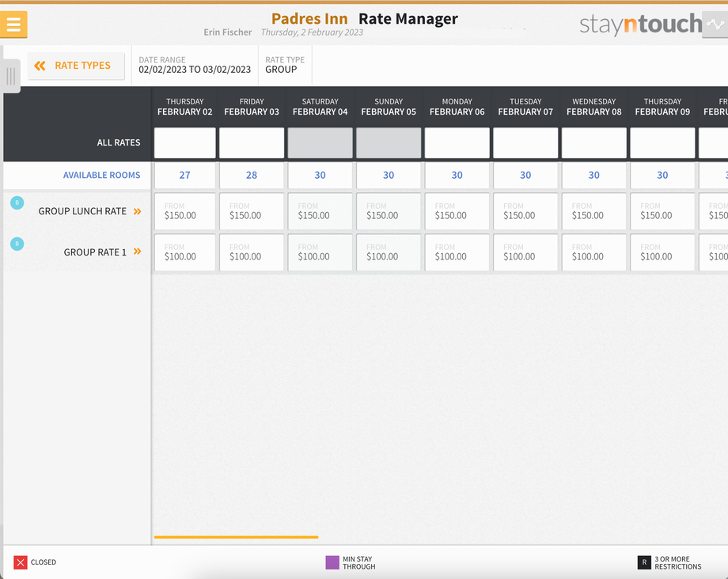Open Group Lunch Rate $150.00 on February 09
The width and height of the screenshot is (728, 579).
[x=662, y=211]
